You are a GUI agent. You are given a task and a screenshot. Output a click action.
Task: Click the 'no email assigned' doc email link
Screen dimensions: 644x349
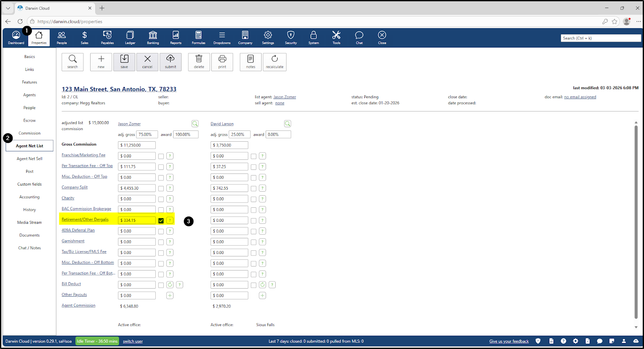tap(580, 97)
